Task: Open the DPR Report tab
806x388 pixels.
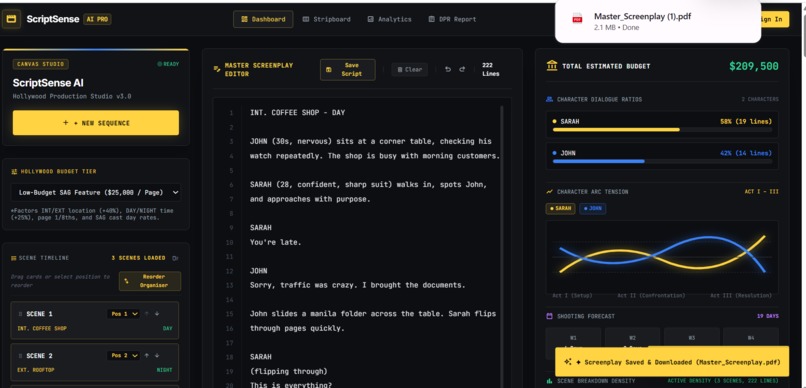Action: coord(452,19)
